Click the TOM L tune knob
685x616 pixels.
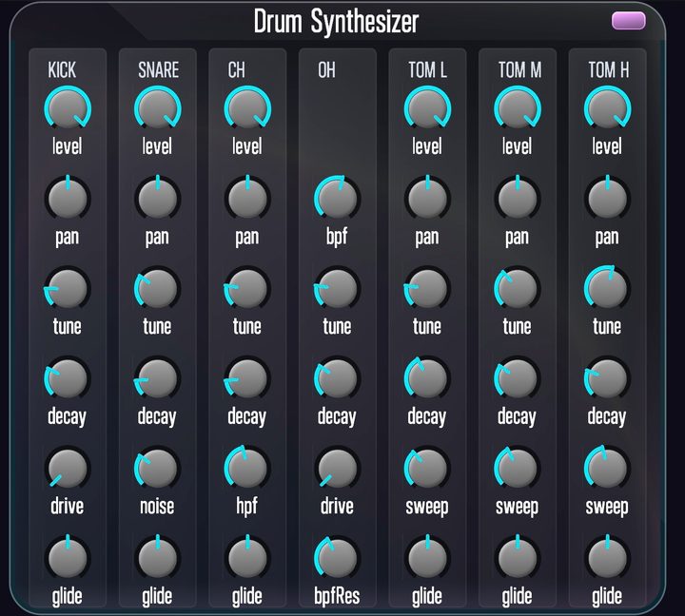coord(427,288)
